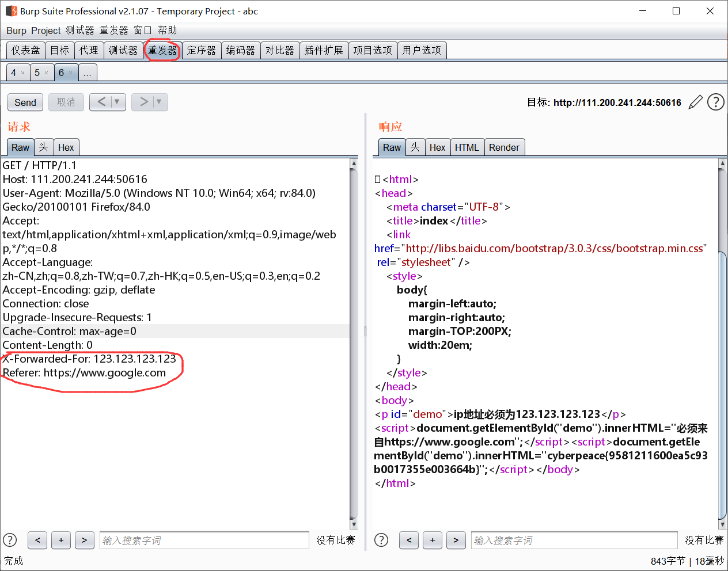Open the 帮助 menu

[168, 31]
